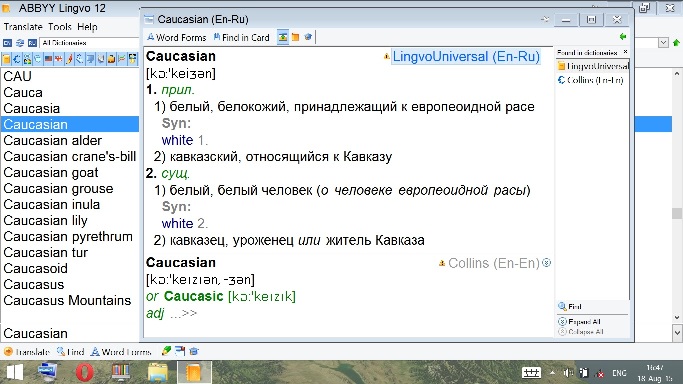Click the Russian target language button

click(32, 43)
